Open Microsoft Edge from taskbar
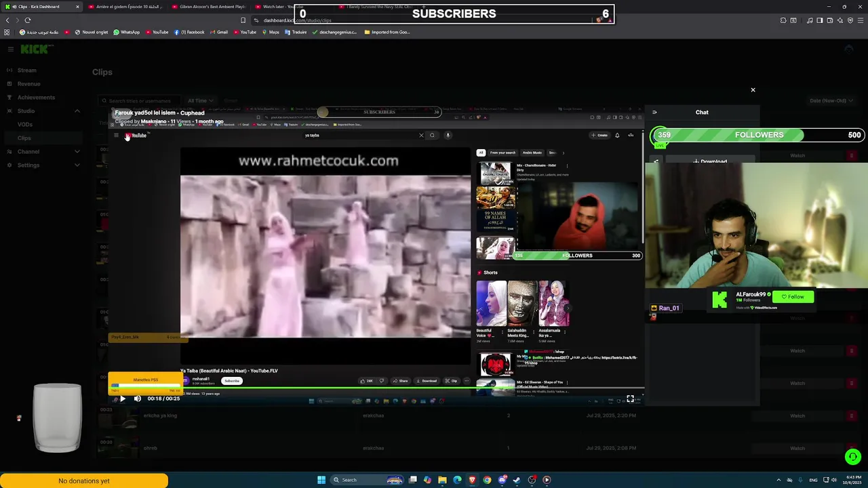This screenshot has width=868, height=488. click(x=457, y=480)
